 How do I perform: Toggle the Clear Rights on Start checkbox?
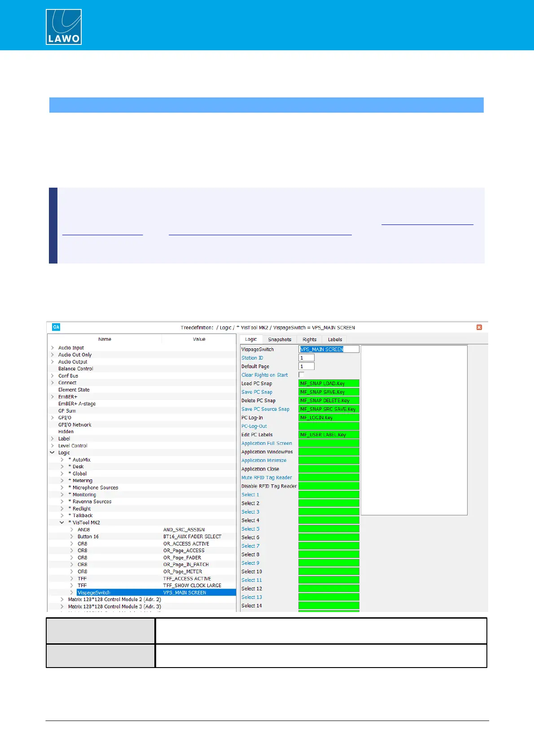(302, 375)
